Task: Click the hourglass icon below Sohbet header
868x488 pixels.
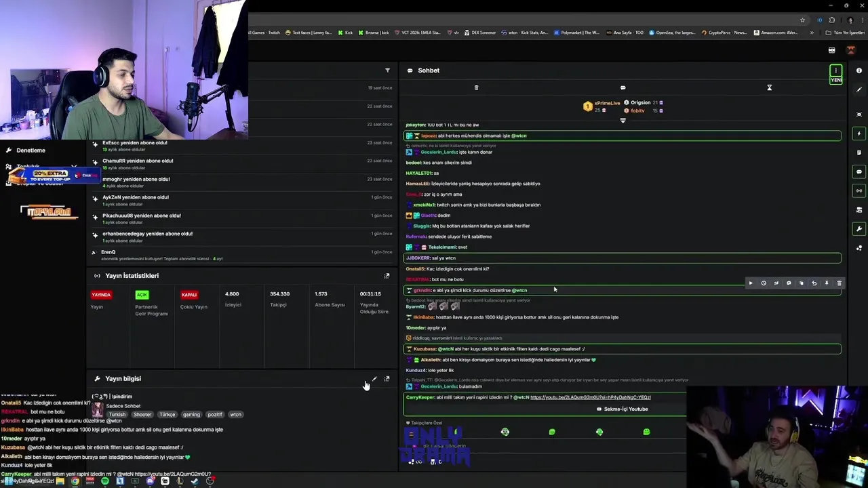Action: point(769,87)
